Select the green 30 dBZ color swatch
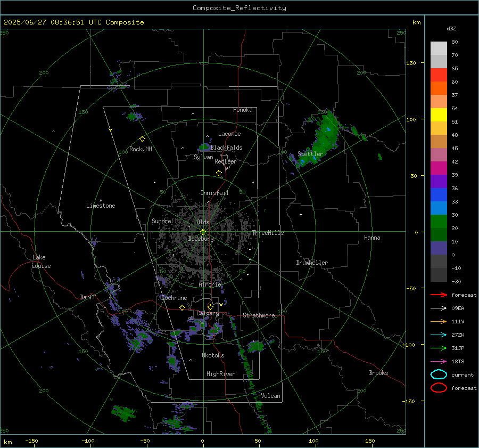 click(x=439, y=221)
